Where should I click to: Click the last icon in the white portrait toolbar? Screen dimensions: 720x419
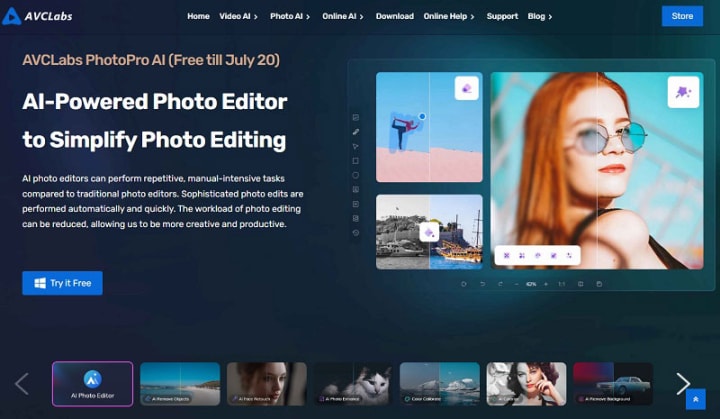click(569, 255)
